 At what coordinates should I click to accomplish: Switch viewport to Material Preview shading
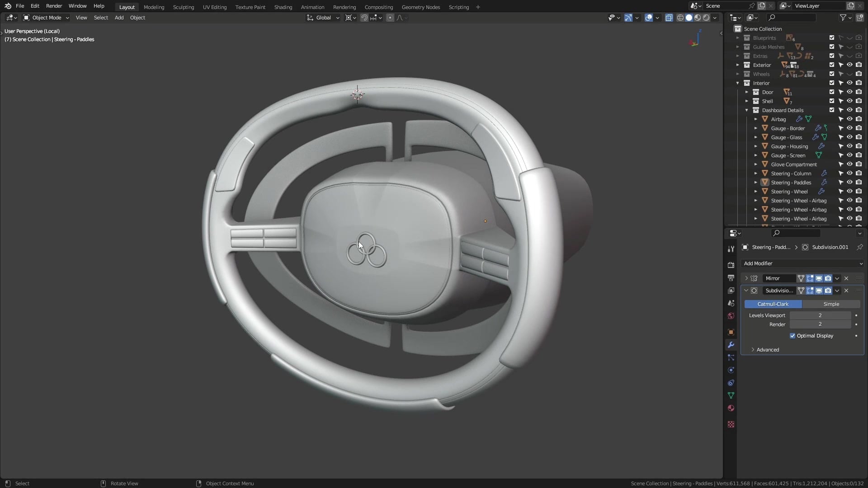click(698, 18)
